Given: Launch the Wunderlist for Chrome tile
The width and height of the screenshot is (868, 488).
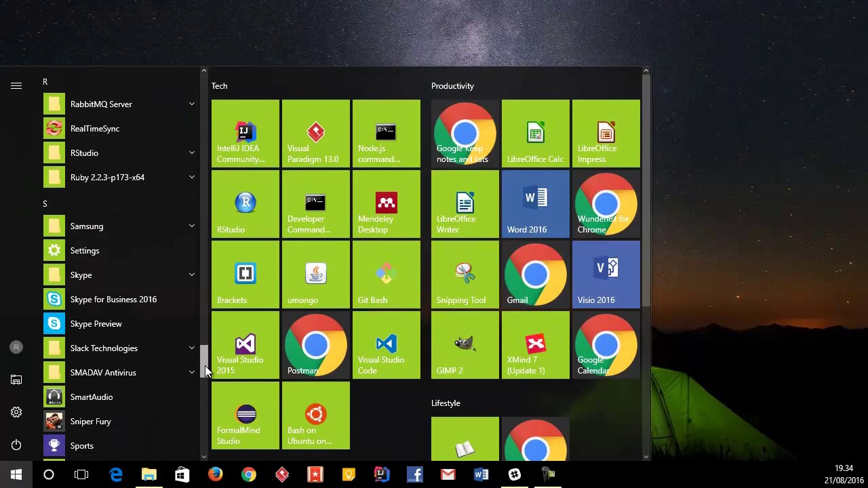Looking at the screenshot, I should click(606, 204).
